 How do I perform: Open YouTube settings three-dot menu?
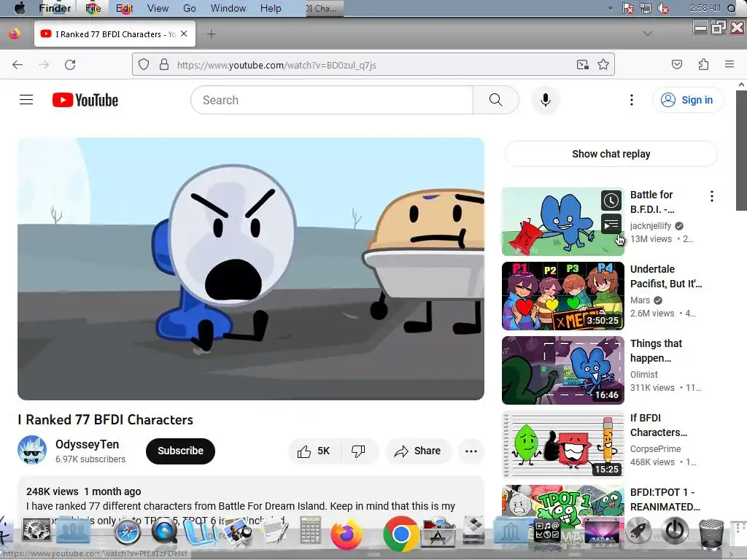click(632, 100)
